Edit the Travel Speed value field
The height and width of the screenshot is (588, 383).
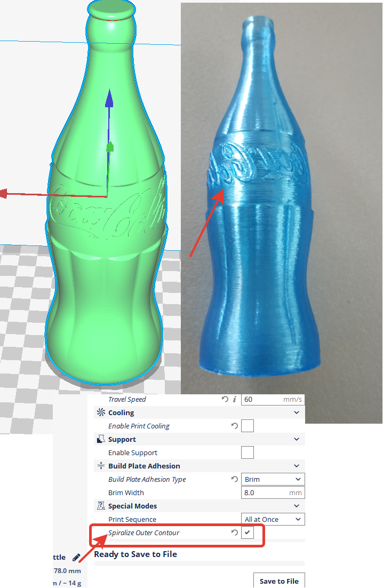pos(273,399)
